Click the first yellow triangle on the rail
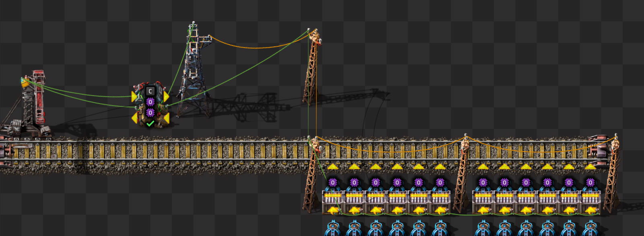This screenshot has width=644, height=236. click(x=332, y=166)
